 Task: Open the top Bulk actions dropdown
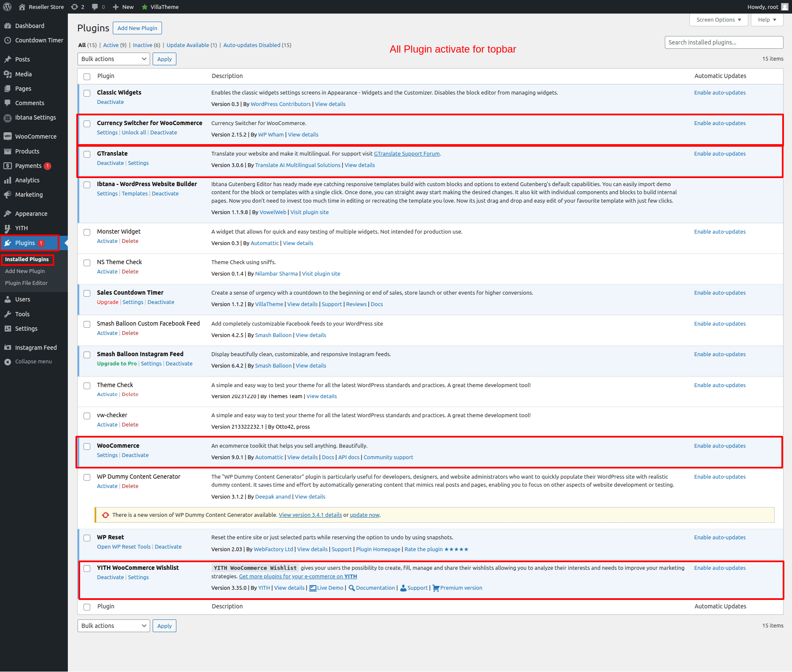tap(114, 59)
